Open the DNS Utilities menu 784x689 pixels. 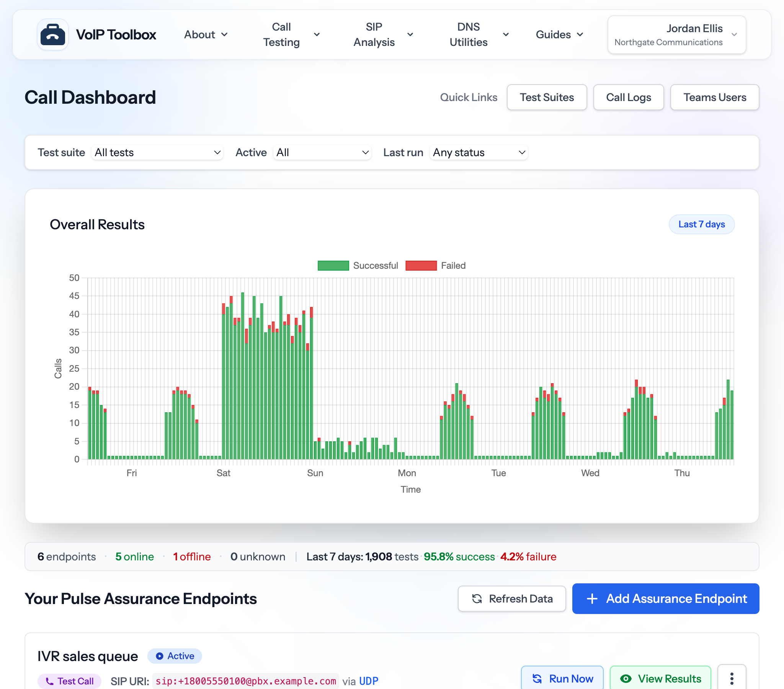[479, 34]
